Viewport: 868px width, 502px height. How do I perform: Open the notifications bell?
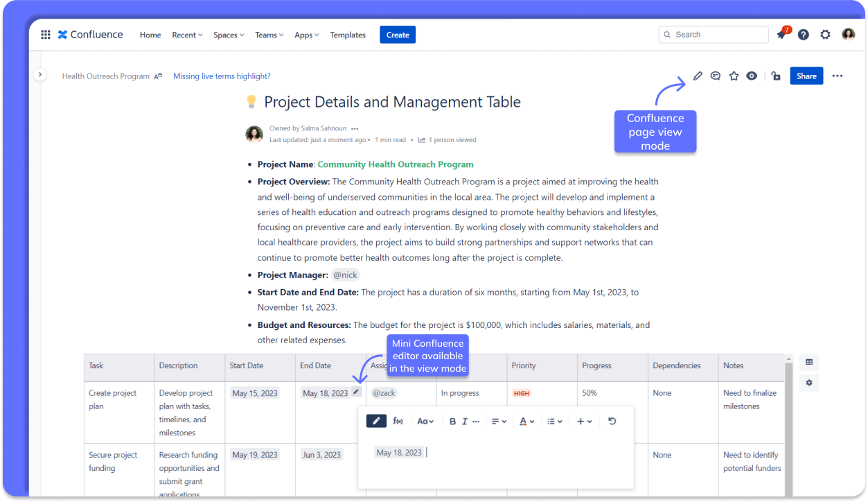(781, 35)
